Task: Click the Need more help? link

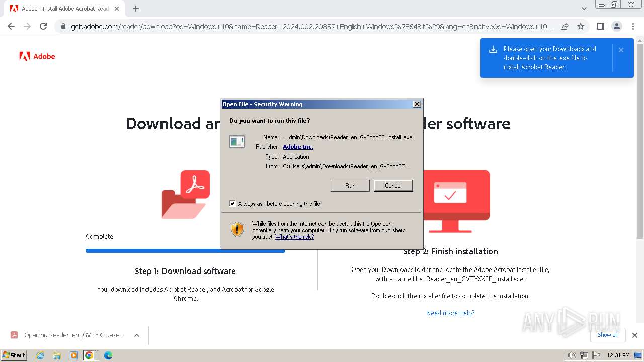Action: 450,313
